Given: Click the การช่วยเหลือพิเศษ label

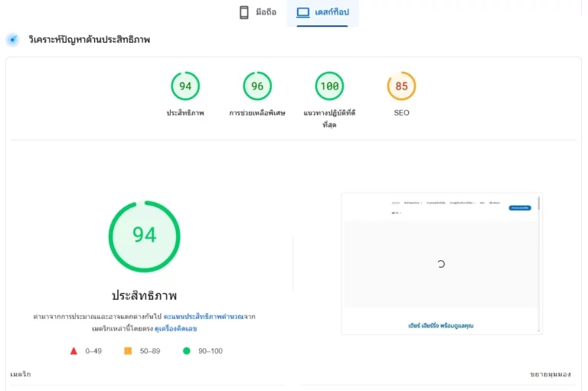Looking at the screenshot, I should click(x=257, y=112).
